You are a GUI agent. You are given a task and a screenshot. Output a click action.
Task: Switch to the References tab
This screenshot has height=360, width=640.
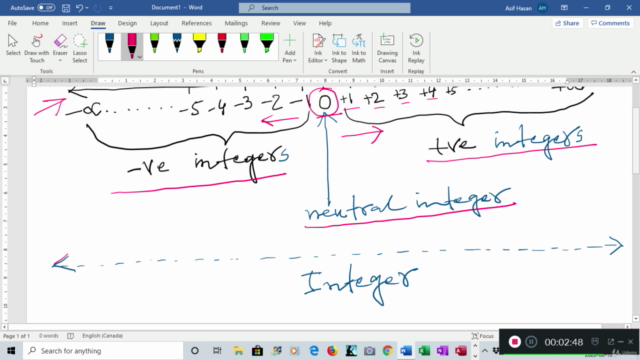click(x=196, y=23)
